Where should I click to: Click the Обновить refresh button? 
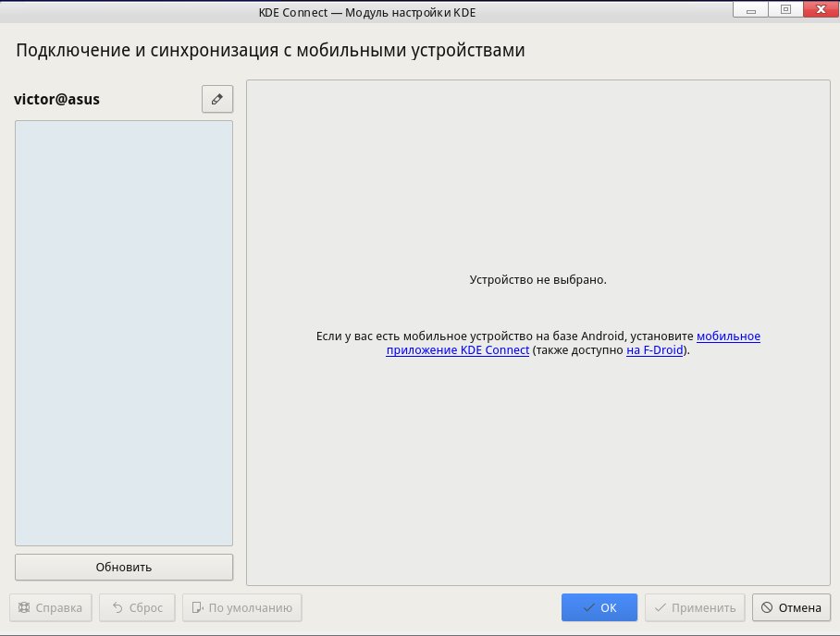(124, 567)
